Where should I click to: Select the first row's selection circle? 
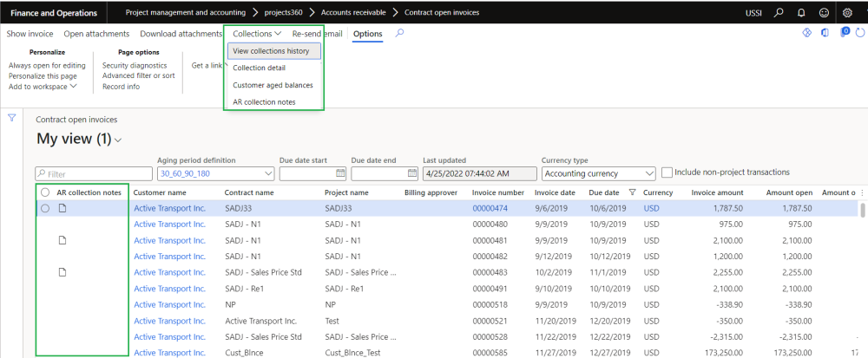click(x=44, y=208)
